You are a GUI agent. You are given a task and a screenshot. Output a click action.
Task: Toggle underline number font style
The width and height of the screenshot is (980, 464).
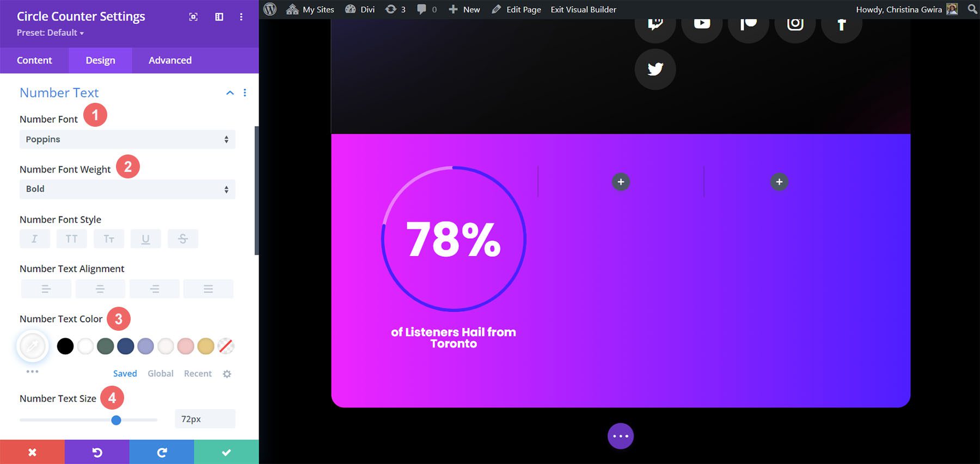pyautogui.click(x=145, y=239)
